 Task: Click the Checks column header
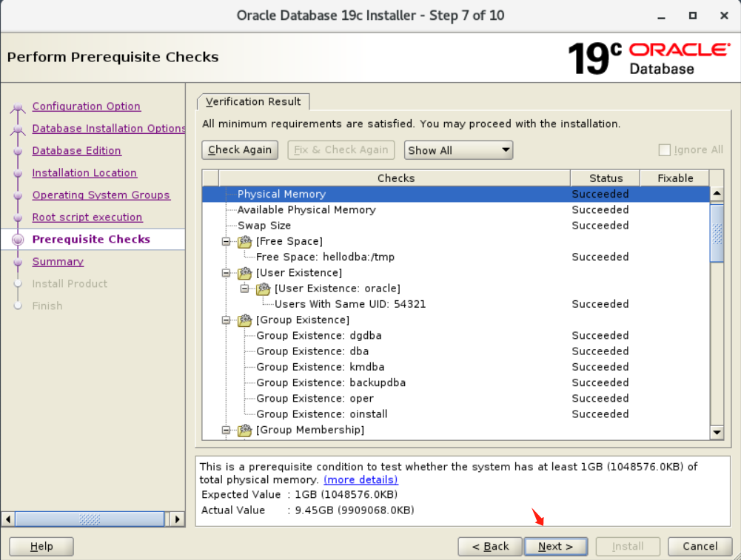coord(395,178)
